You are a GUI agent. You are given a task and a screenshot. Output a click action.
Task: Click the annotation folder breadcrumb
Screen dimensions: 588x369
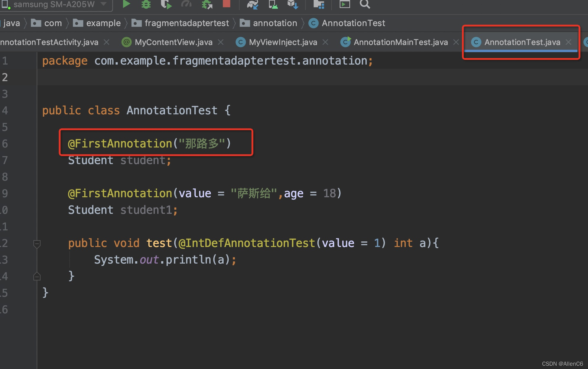[269, 23]
